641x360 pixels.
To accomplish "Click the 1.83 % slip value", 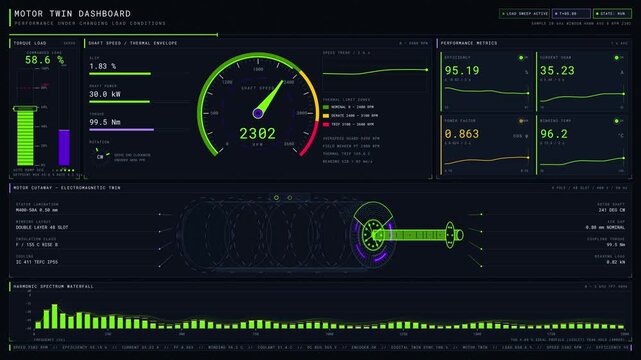I will [x=103, y=66].
